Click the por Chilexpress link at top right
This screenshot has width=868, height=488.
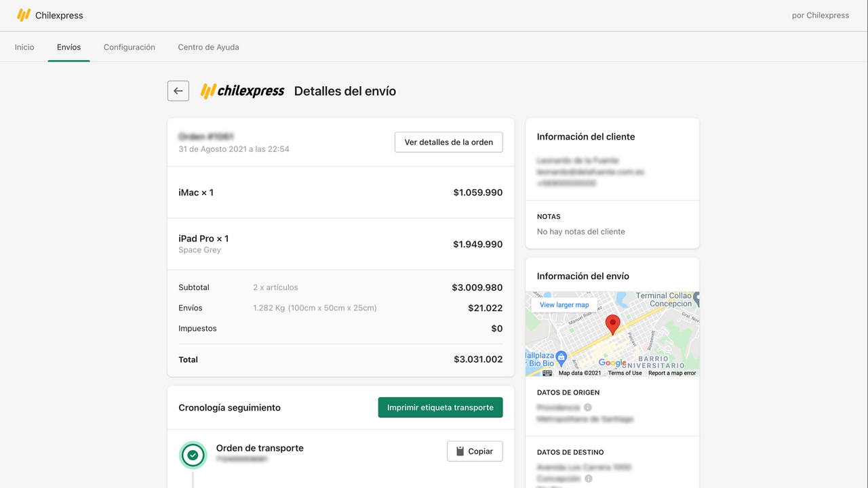coord(820,15)
